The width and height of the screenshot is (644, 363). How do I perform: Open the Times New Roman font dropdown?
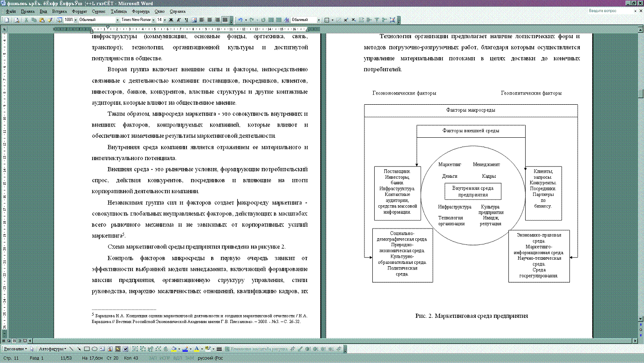point(153,20)
